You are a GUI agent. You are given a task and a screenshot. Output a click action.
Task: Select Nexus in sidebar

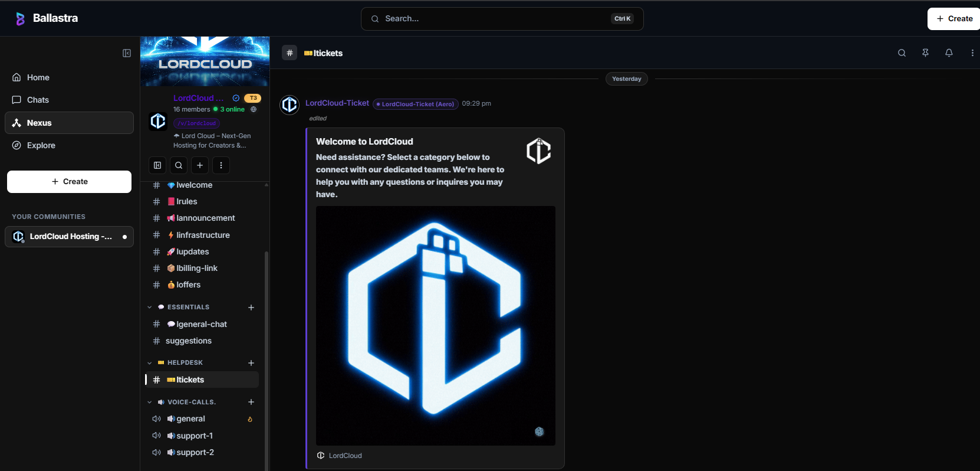click(x=70, y=123)
